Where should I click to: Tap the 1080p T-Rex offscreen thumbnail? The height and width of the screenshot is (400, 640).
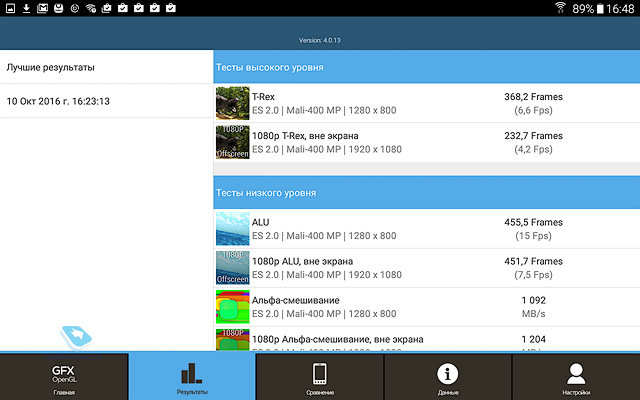232,142
